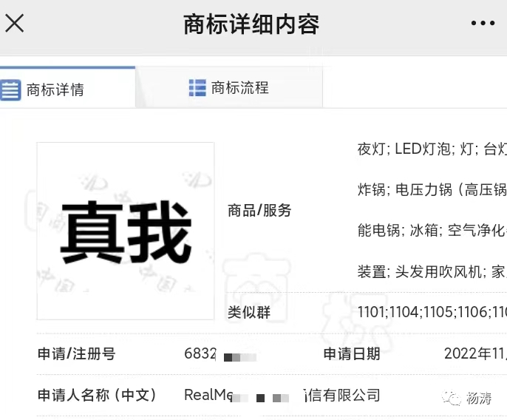
Task: Click the 类似群 label
Action: click(249, 312)
